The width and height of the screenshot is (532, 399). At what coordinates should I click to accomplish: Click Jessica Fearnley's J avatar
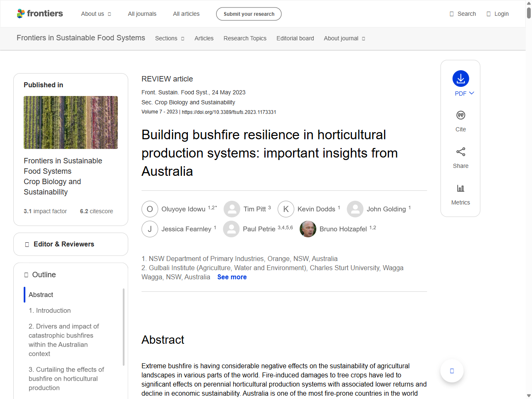150,229
